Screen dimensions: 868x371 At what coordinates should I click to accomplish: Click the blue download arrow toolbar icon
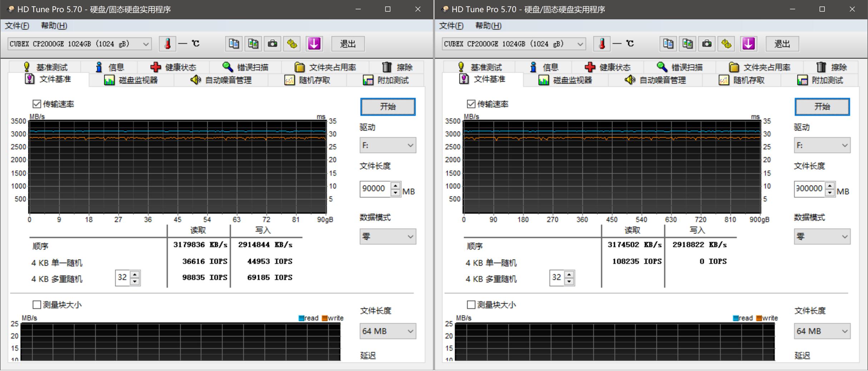(x=314, y=44)
